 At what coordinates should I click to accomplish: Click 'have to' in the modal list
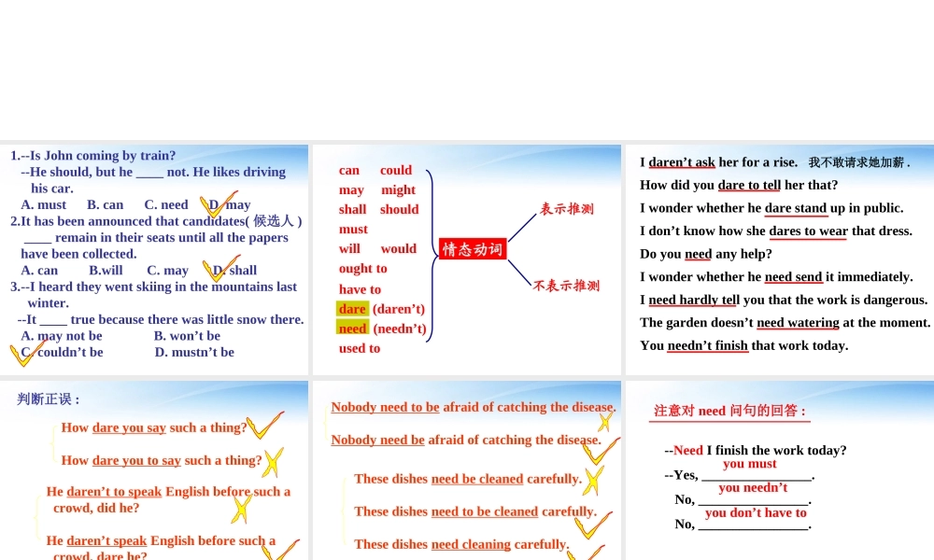[x=360, y=289]
